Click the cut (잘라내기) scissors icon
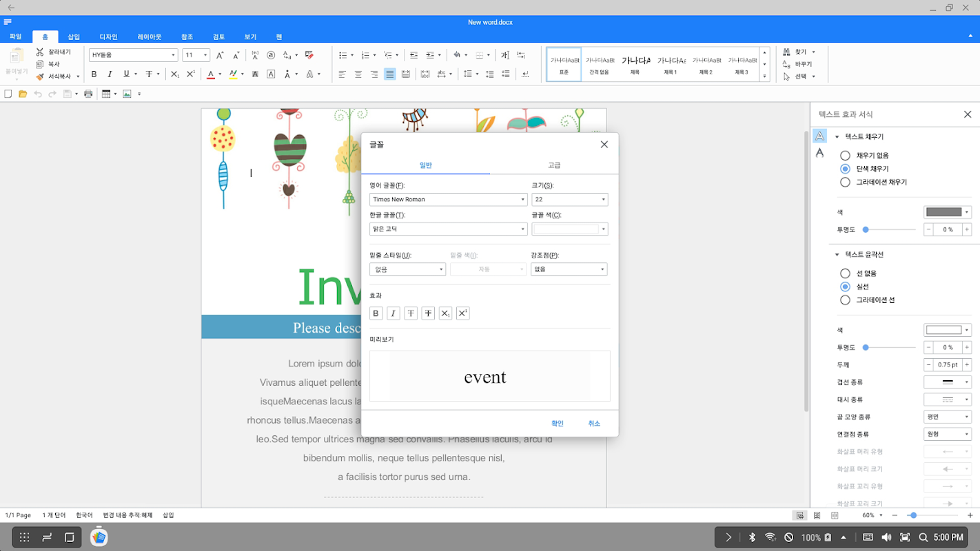The height and width of the screenshot is (551, 980). click(40, 52)
